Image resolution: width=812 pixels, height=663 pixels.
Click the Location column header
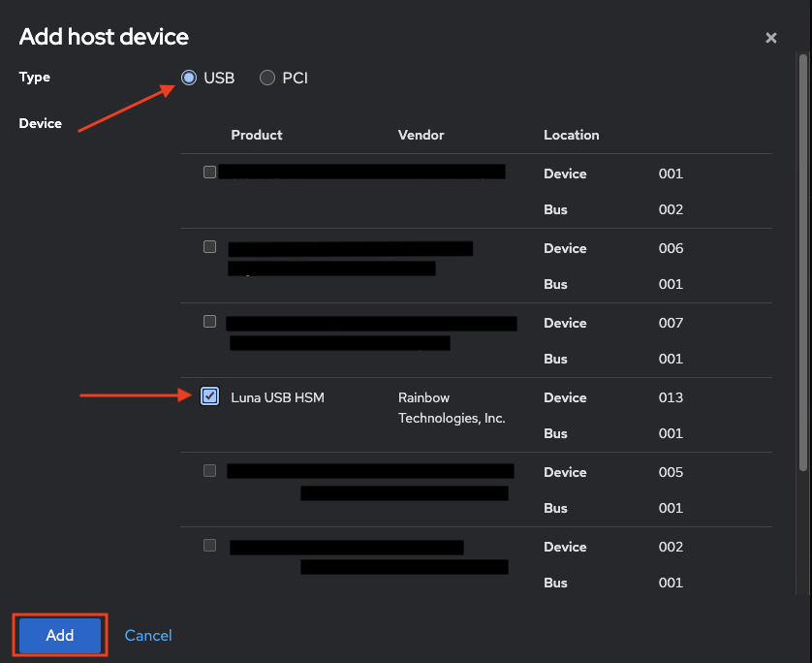pyautogui.click(x=571, y=135)
